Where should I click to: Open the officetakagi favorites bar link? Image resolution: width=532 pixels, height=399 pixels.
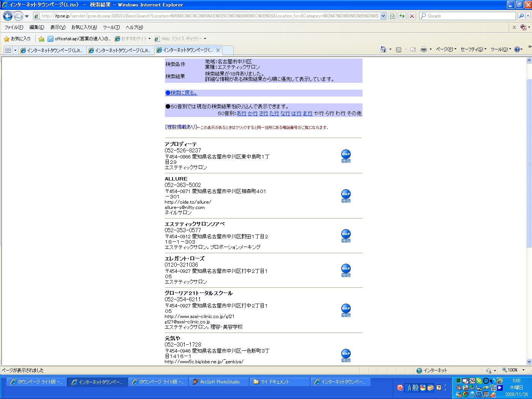coord(79,39)
